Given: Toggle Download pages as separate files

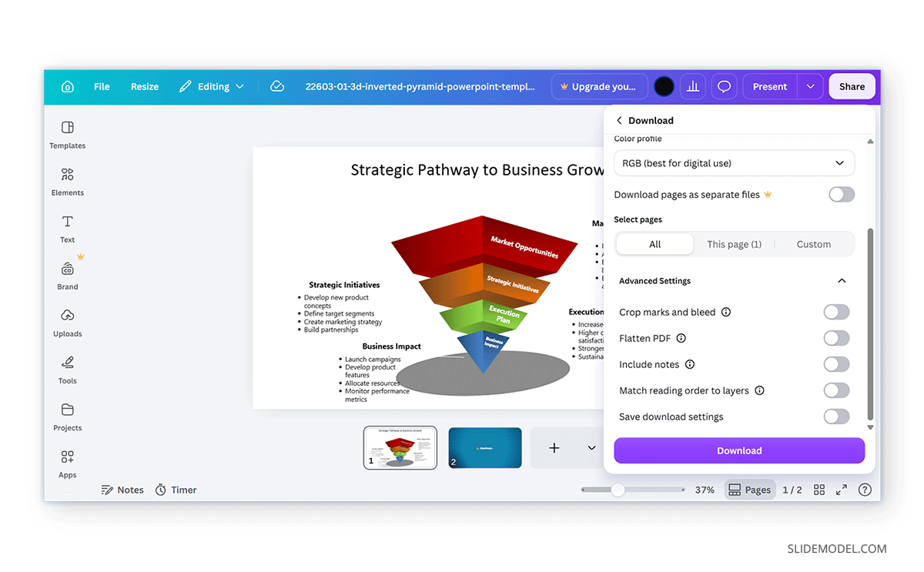Looking at the screenshot, I should 842,195.
